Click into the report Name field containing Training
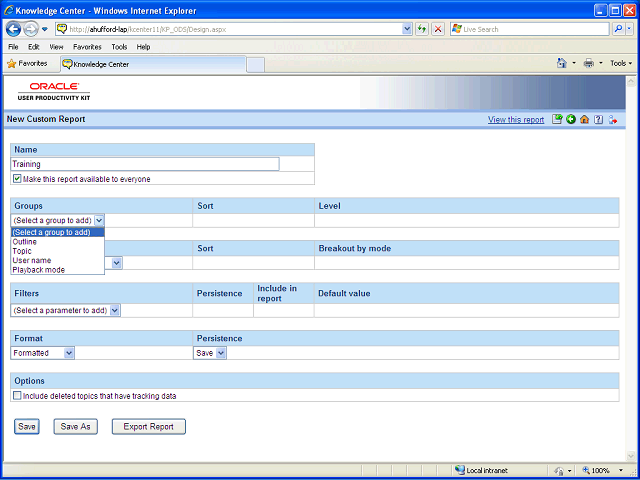Viewport: 640px width, 480px height. 145,164
